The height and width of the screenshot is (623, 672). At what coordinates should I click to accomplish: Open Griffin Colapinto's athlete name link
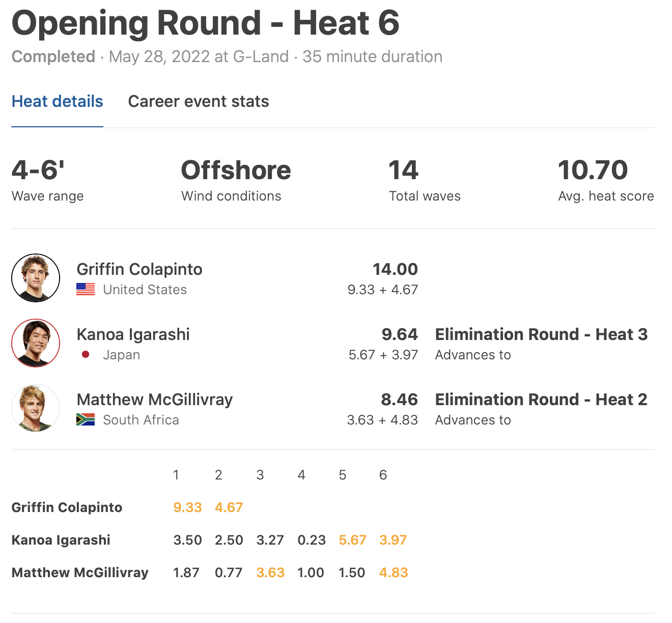point(139,269)
